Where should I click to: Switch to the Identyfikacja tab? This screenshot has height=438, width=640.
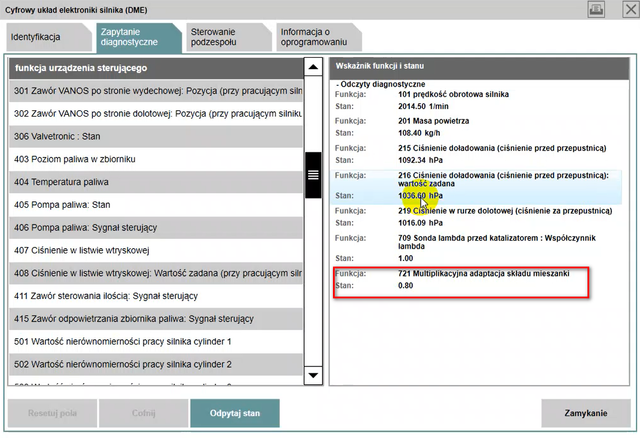tap(48, 37)
